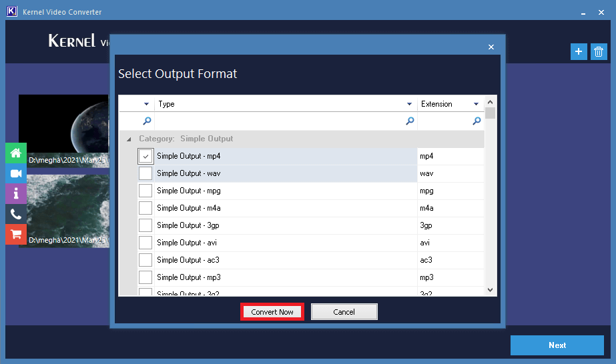Add a video with plus icon
Viewport: 616px width, 364px height.
click(579, 51)
